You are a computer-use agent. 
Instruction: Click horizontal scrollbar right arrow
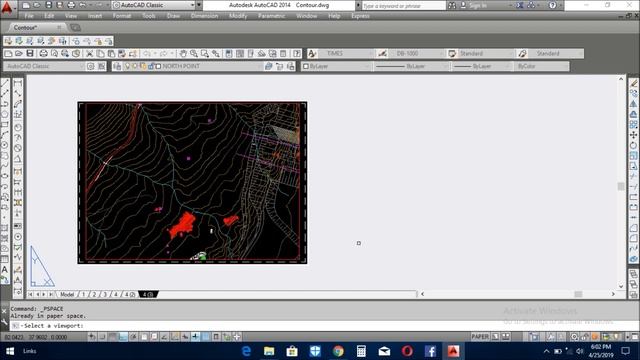pyautogui.click(x=613, y=294)
